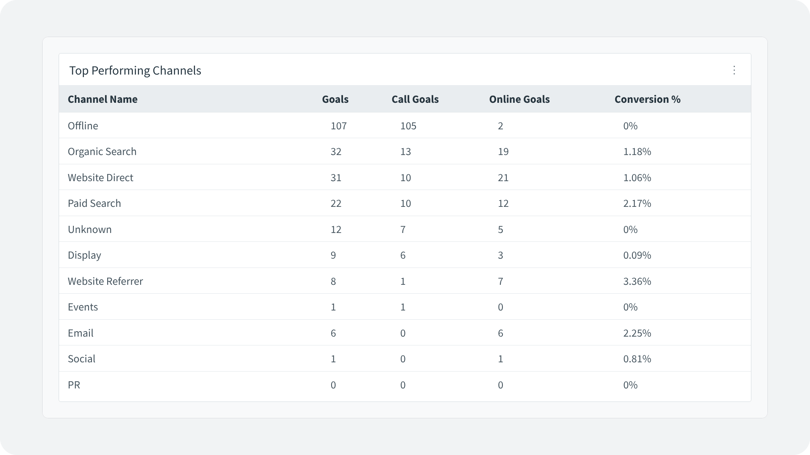The width and height of the screenshot is (810, 455).
Task: Select the Email channel name
Action: point(81,333)
